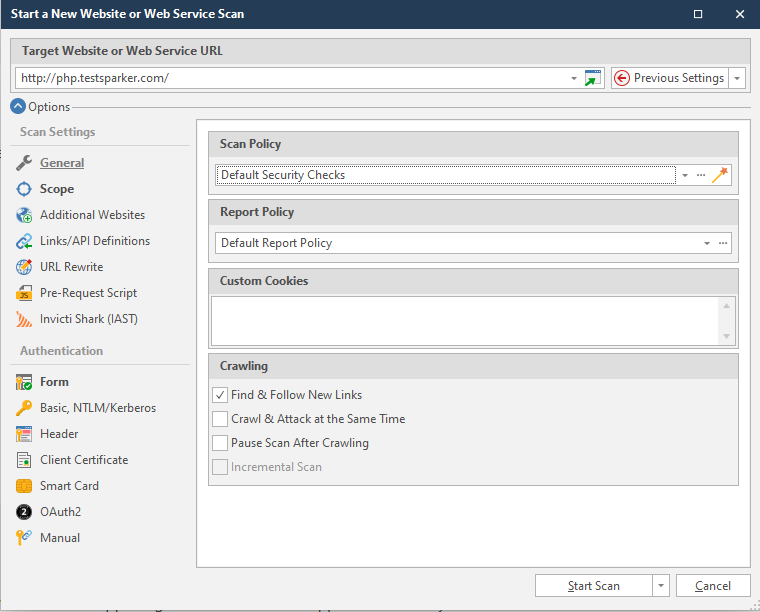Open Links/API Definitions settings

coord(94,241)
